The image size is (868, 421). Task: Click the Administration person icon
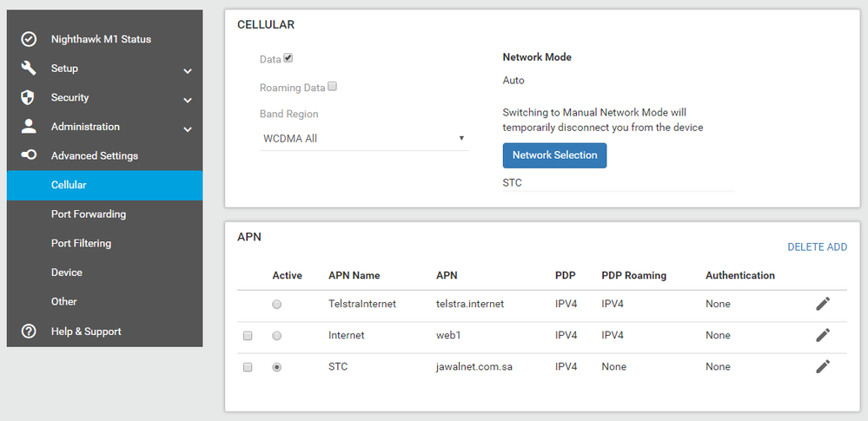tap(29, 127)
